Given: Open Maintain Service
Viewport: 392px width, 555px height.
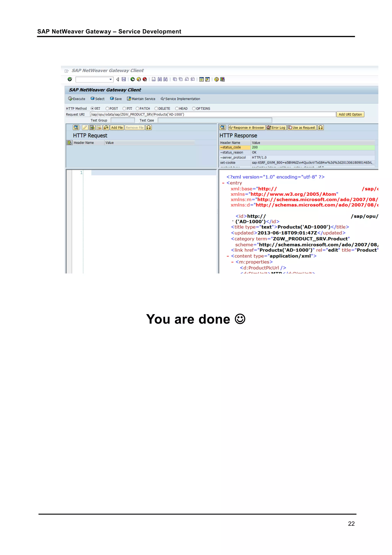Looking at the screenshot, I should (x=141, y=99).
